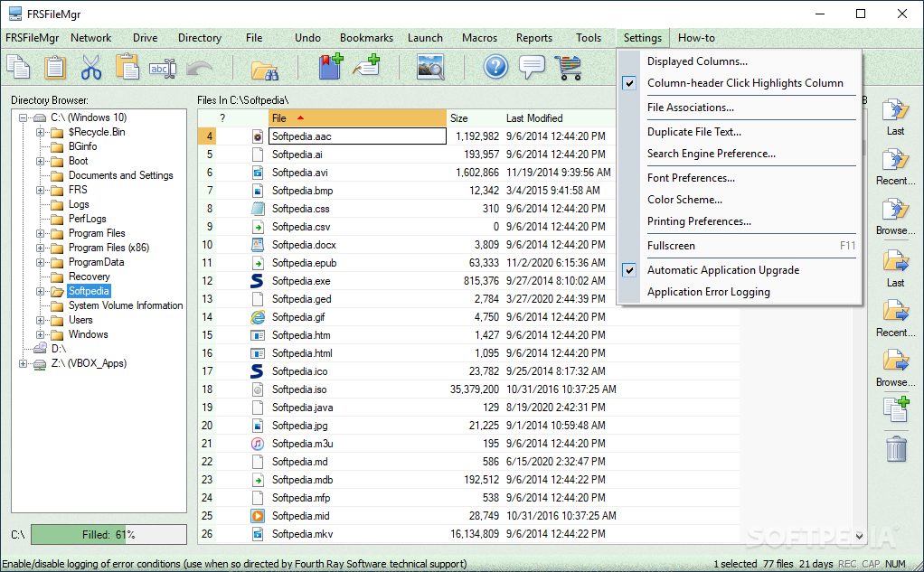Open the How-to menu

pos(696,38)
